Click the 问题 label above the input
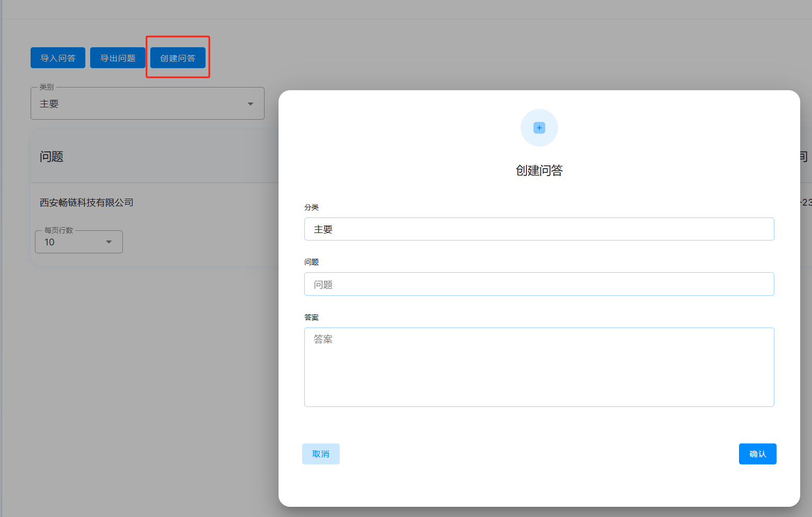Screen dimensions: 812x517 point(311,262)
